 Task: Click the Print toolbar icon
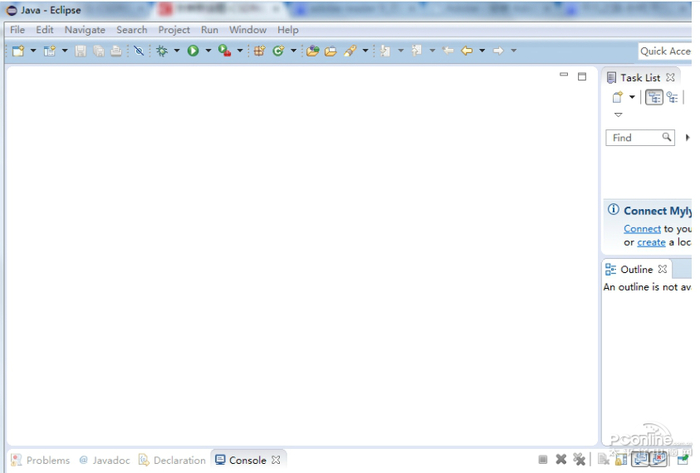116,51
